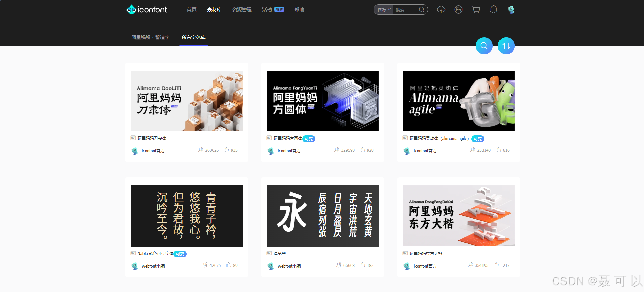Click author avatar on 阿里妈妈灵动体 card
This screenshot has height=292, width=644.
[407, 151]
